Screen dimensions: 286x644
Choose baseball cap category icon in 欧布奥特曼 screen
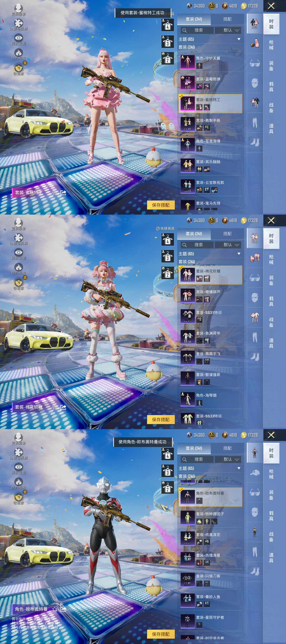[255, 472]
